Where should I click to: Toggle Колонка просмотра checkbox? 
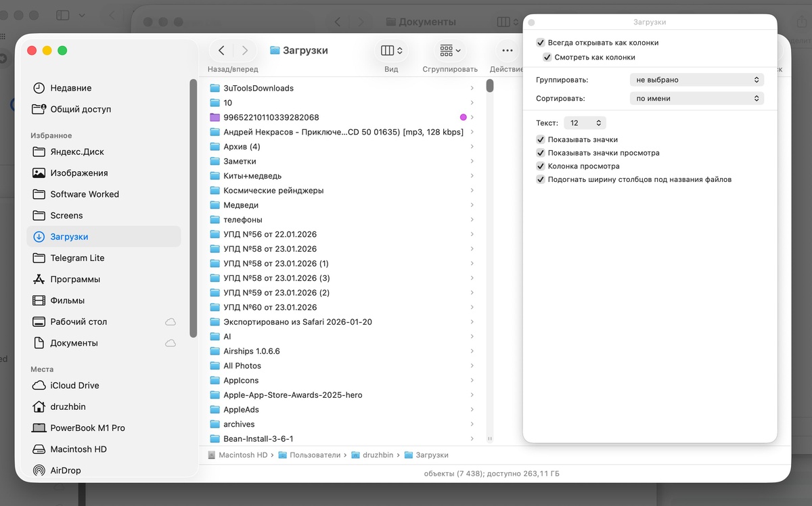(x=541, y=166)
